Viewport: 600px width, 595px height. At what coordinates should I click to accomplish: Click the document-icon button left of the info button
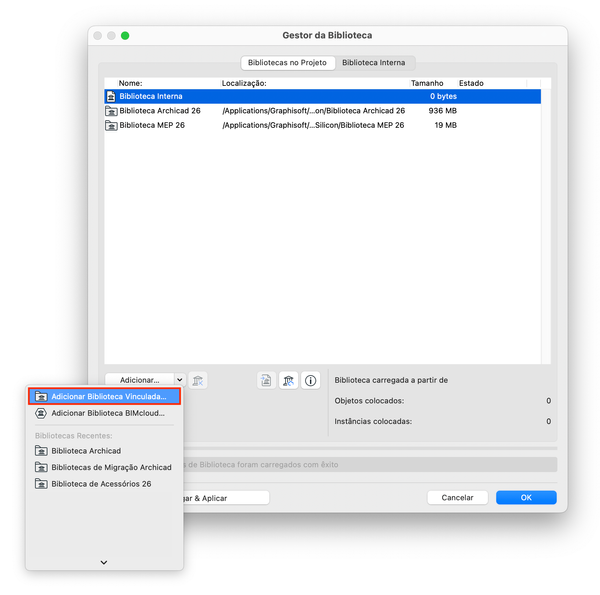pos(266,380)
